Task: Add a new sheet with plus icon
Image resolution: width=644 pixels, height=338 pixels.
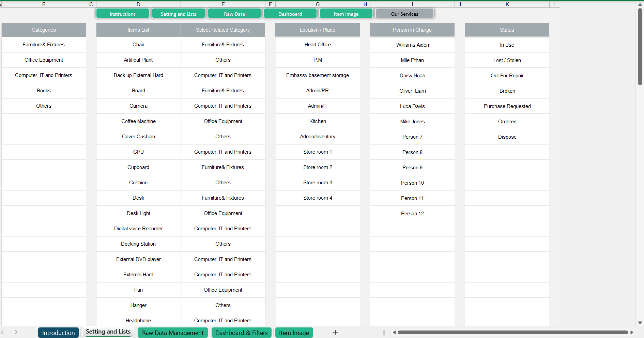Action: (335, 332)
